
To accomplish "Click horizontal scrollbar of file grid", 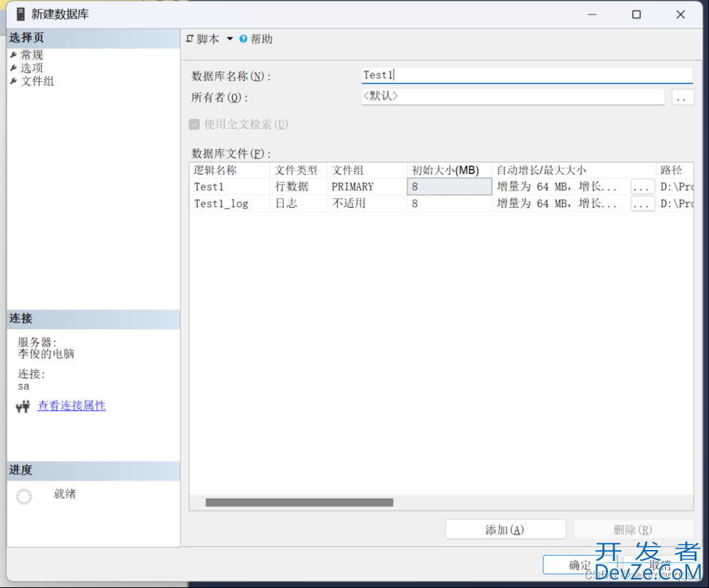I will [299, 502].
